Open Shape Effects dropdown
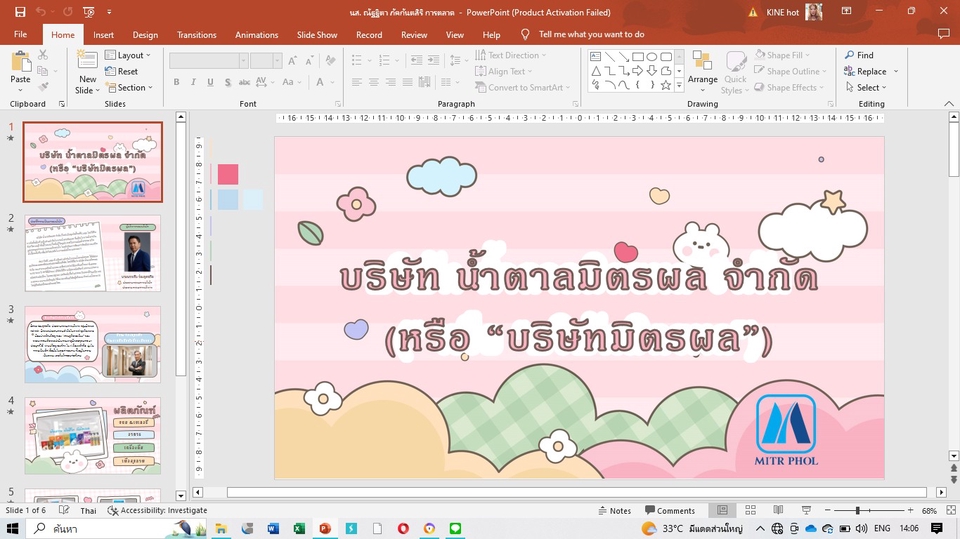 pos(789,88)
